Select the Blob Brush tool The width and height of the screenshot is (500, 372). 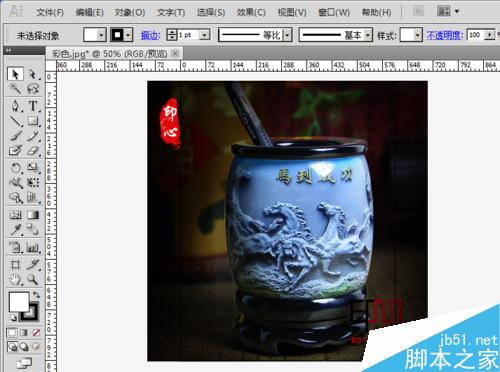[x=15, y=150]
